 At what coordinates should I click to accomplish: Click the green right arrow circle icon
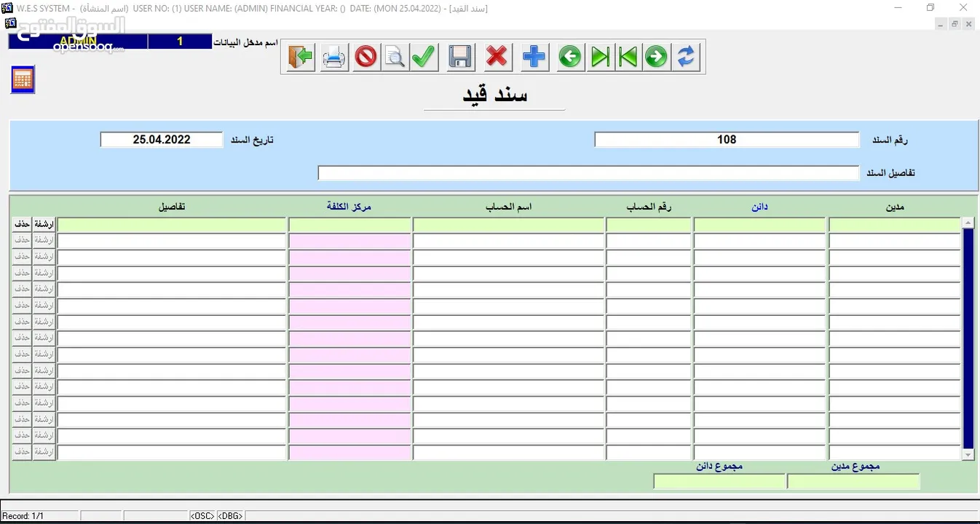(x=656, y=57)
